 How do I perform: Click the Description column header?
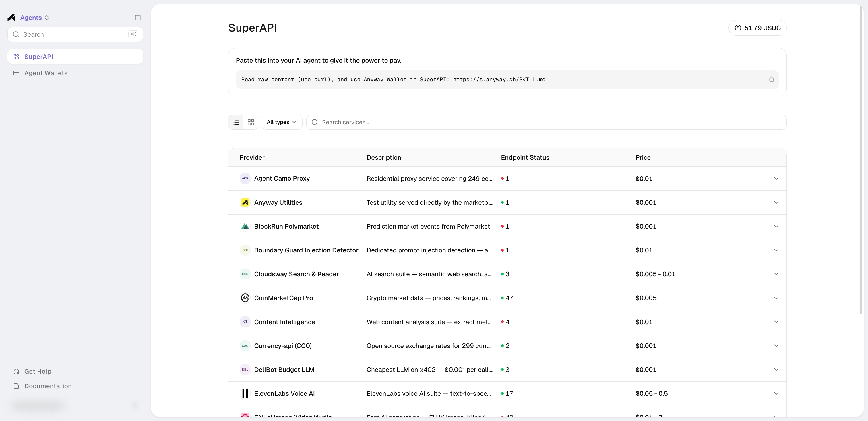[x=384, y=157]
